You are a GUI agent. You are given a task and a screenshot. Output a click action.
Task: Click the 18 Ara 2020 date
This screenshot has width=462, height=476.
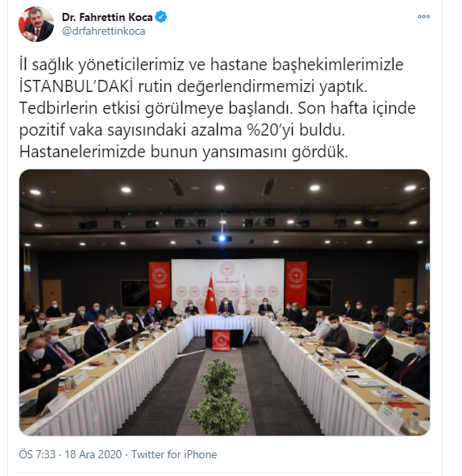tap(94, 454)
